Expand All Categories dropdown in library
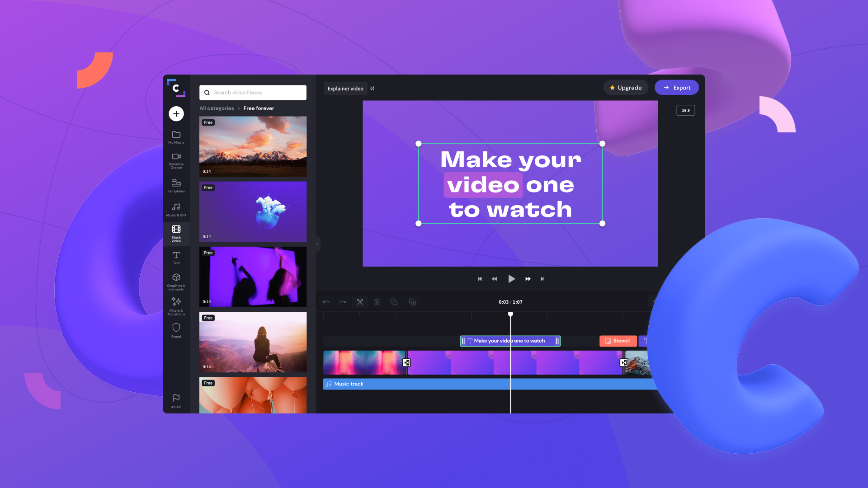 coord(217,107)
